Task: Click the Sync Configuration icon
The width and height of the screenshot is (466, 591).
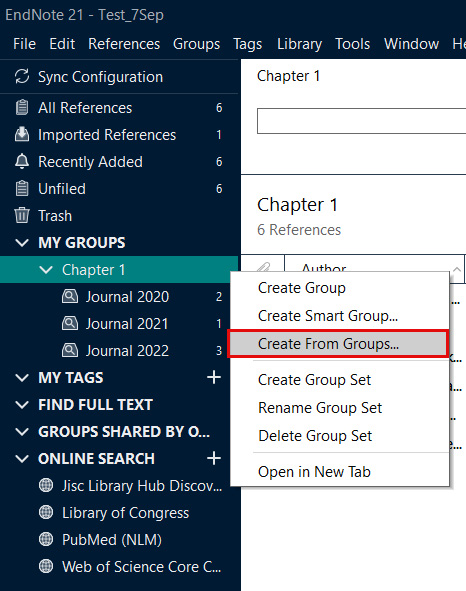Action: click(x=22, y=77)
